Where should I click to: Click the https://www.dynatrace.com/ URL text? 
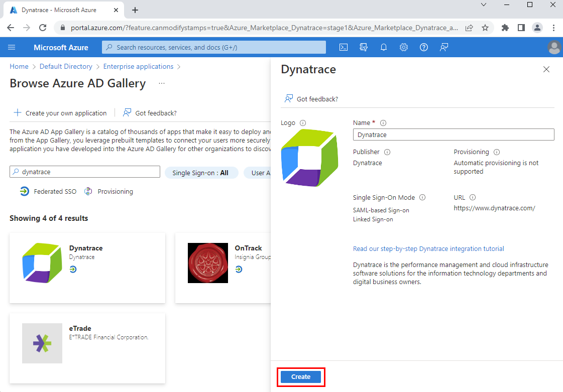pyautogui.click(x=494, y=208)
